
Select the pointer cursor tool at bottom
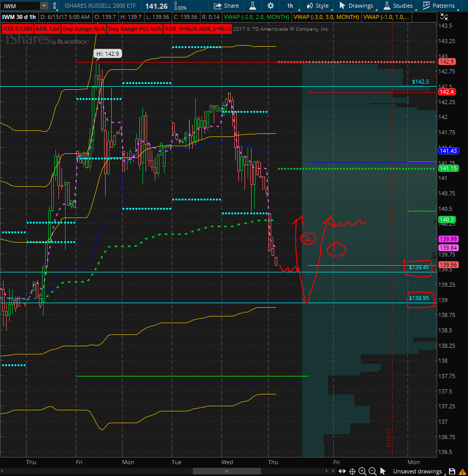point(383,471)
